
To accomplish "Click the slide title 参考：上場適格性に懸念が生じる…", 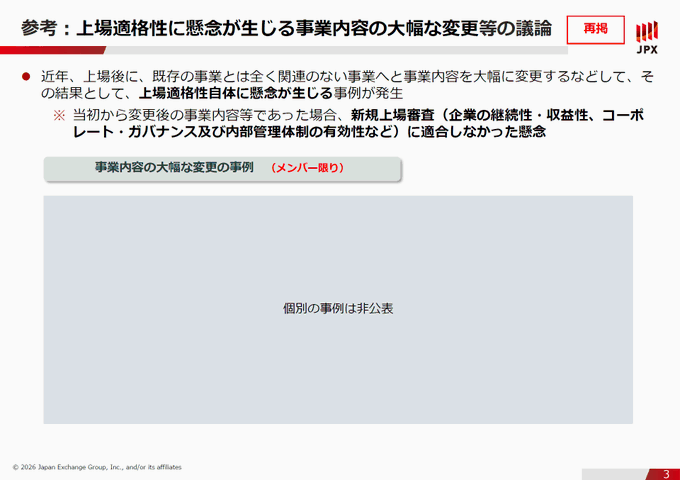I will click(x=286, y=29).
